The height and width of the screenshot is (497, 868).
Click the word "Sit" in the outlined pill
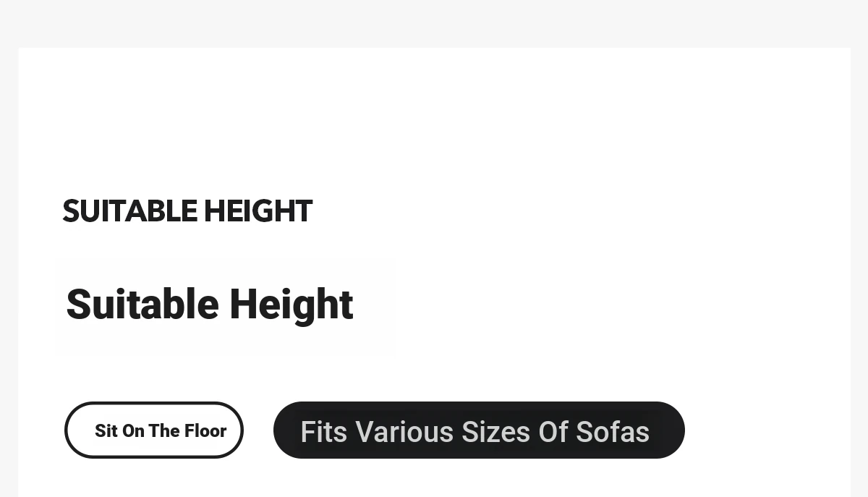(x=106, y=430)
